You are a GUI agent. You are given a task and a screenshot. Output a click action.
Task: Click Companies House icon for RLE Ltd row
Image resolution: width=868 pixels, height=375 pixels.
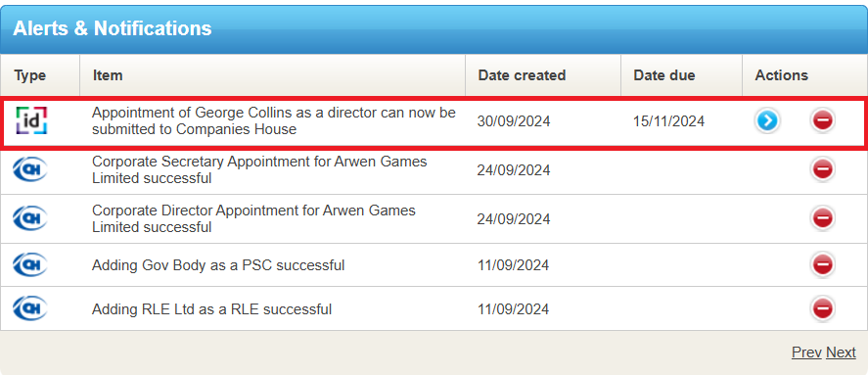click(x=30, y=308)
